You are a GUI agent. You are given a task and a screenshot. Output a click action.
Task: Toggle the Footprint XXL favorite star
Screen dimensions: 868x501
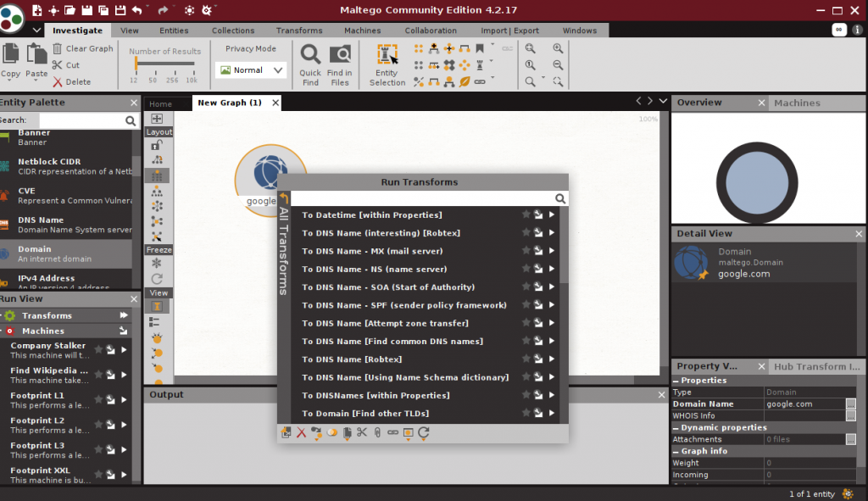(98, 475)
